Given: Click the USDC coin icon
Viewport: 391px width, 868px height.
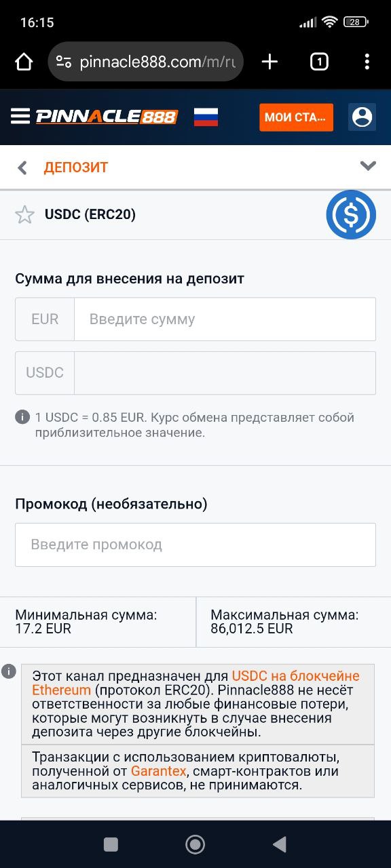Looking at the screenshot, I should click(x=351, y=214).
